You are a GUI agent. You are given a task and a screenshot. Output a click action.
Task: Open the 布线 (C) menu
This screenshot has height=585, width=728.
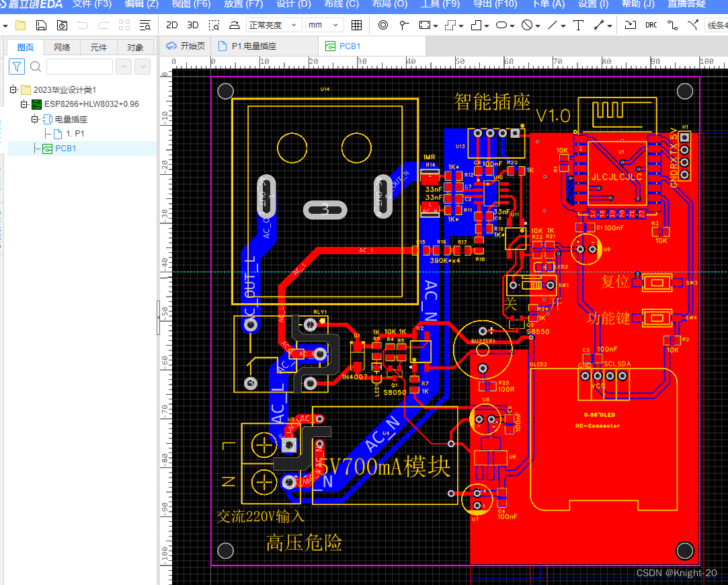click(341, 4)
